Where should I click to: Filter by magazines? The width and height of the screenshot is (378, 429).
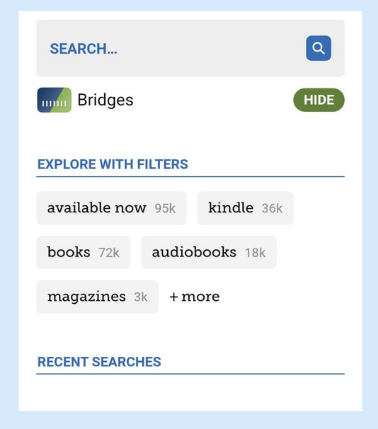pyautogui.click(x=97, y=297)
